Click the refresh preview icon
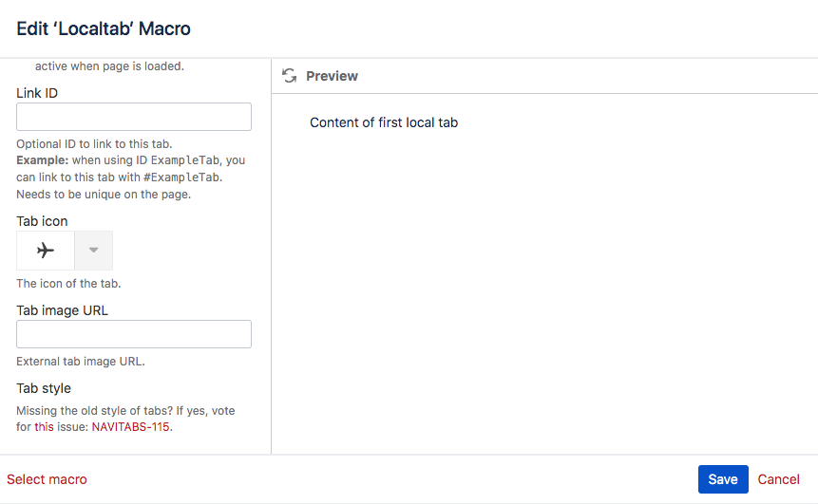Viewport: 818px width, 504px height. (x=290, y=76)
